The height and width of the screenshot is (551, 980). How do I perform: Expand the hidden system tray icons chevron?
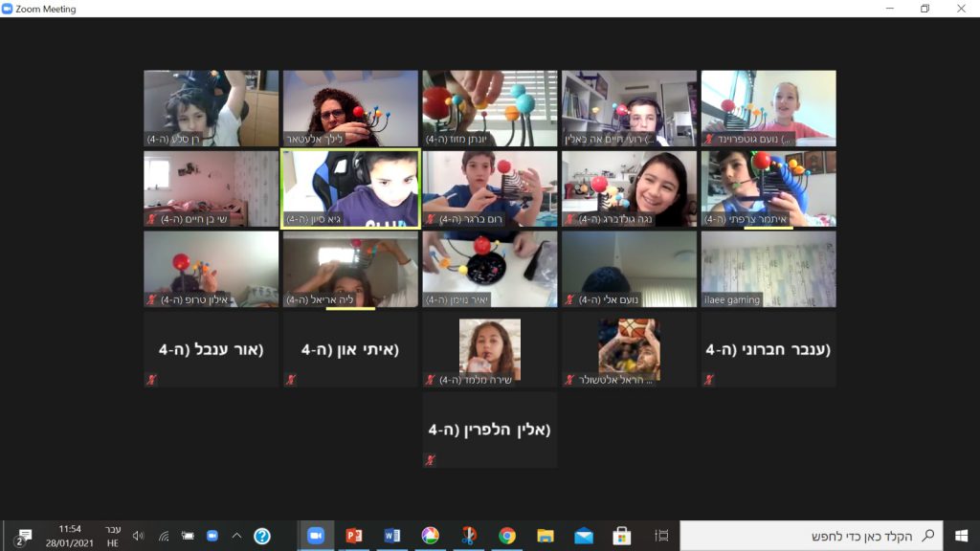click(x=236, y=536)
